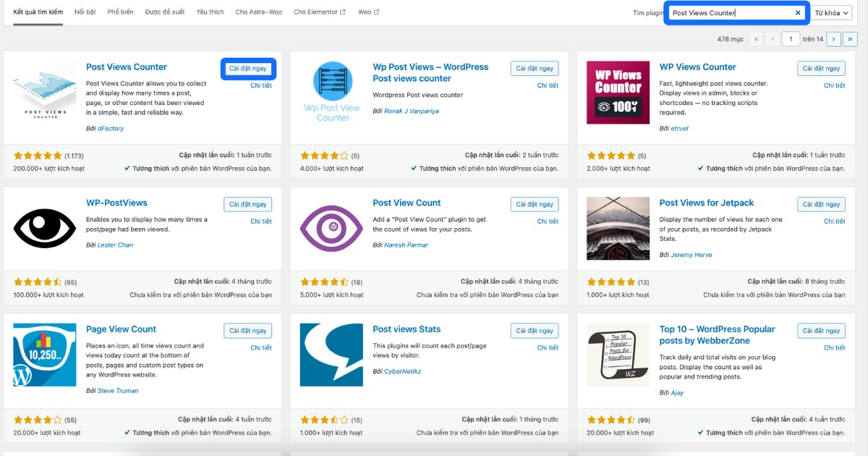This screenshot has width=868, height=456.
Task: Open the Post View Count title link
Action: click(x=407, y=203)
